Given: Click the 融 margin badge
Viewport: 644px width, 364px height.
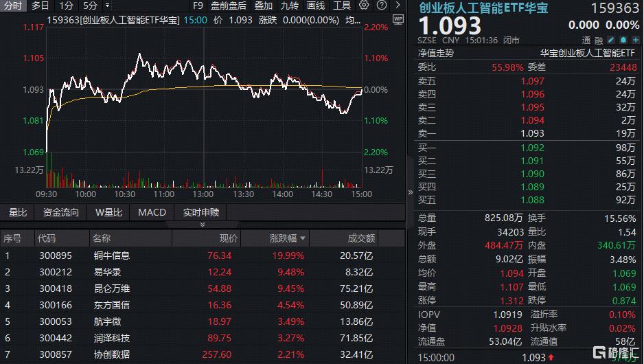Looking at the screenshot, I should tap(599, 41).
